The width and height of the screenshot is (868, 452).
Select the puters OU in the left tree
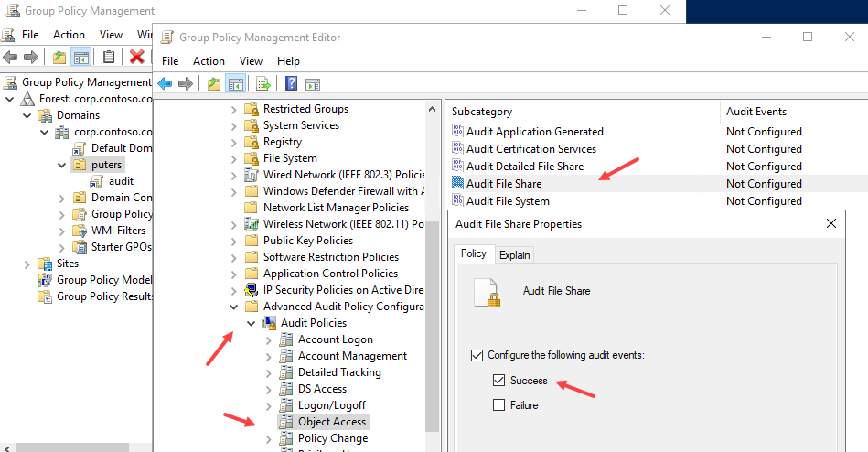pos(106,165)
